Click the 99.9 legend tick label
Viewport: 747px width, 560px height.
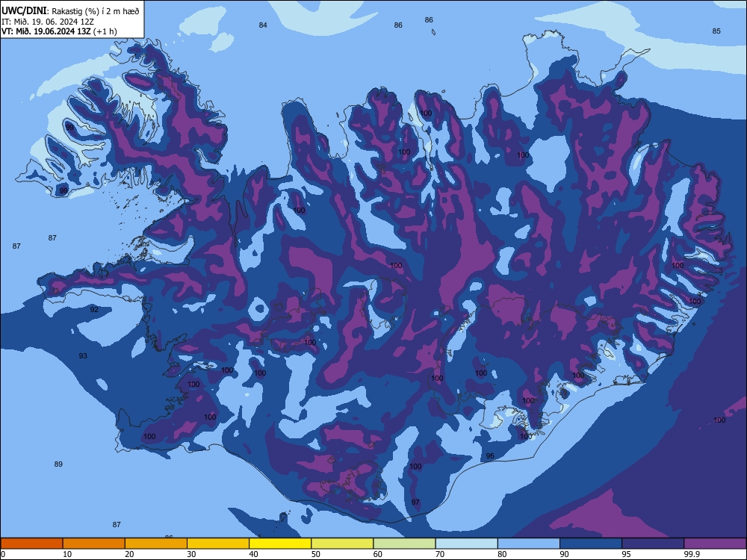[x=692, y=554]
